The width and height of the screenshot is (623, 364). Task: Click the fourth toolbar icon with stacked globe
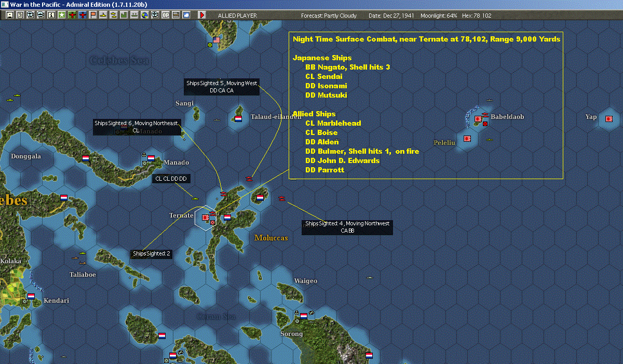41,15
